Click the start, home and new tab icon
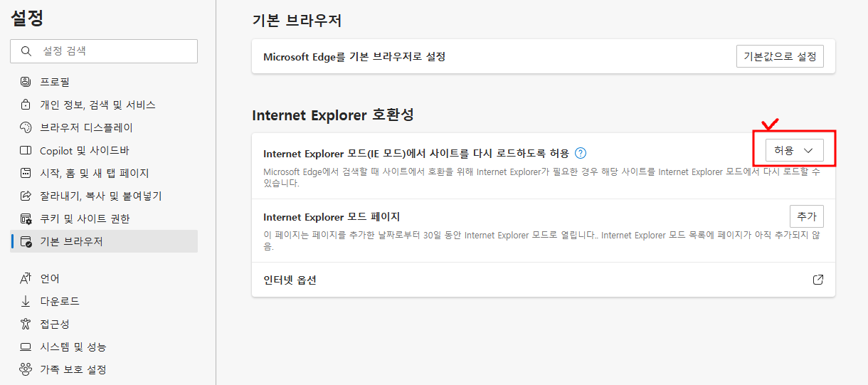The image size is (868, 385). tap(26, 173)
